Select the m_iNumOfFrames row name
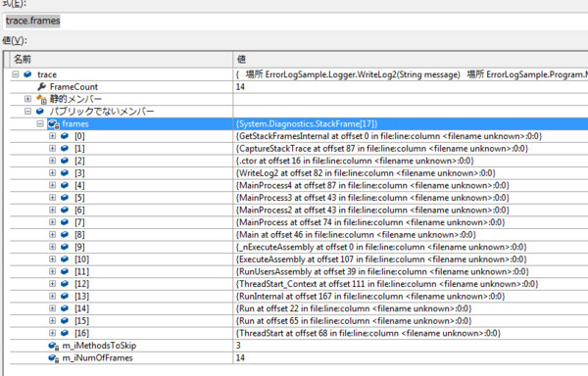This screenshot has width=588, height=376. pyautogui.click(x=97, y=358)
